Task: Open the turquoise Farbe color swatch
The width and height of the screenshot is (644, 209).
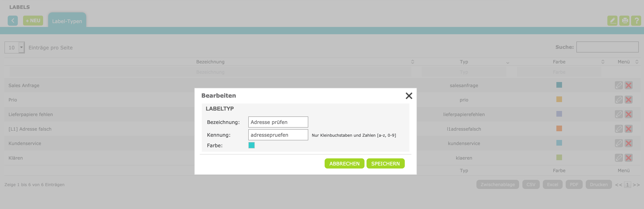Action: (252, 145)
